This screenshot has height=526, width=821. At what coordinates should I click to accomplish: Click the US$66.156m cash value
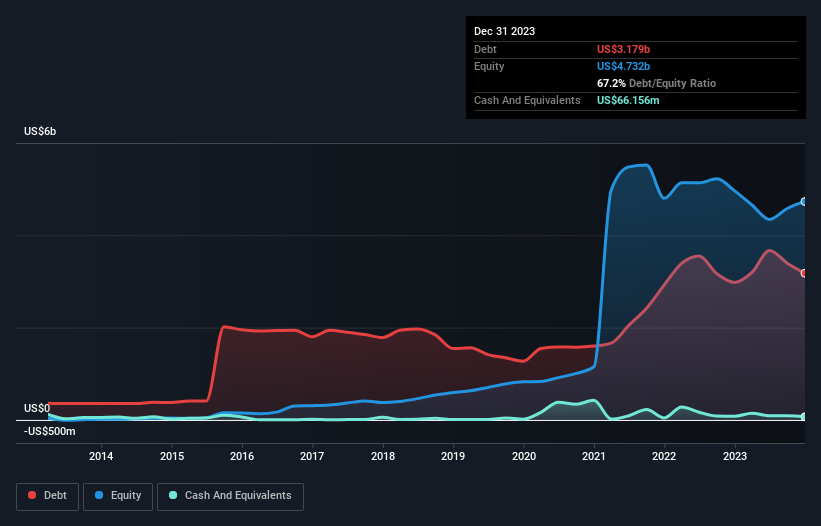click(x=628, y=100)
